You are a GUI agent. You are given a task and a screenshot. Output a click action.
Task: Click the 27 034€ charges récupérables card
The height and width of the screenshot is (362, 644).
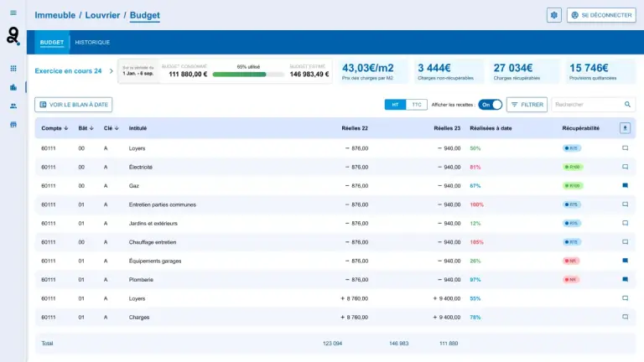524,71
